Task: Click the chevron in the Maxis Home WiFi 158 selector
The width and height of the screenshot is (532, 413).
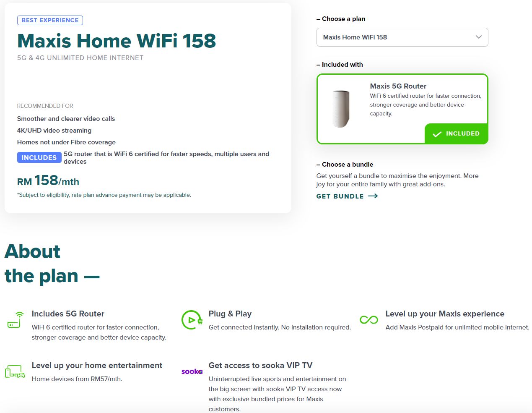Action: (478, 37)
